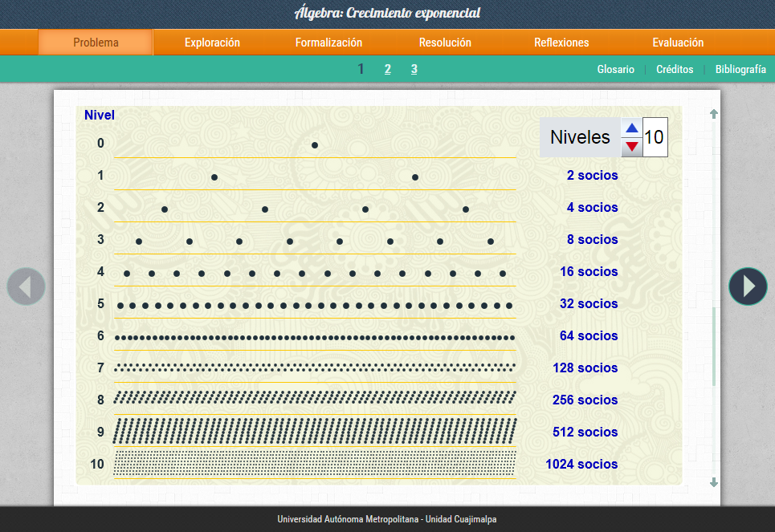Viewport: 775px width, 532px height.
Task: Jump to page 3
Action: [x=414, y=69]
